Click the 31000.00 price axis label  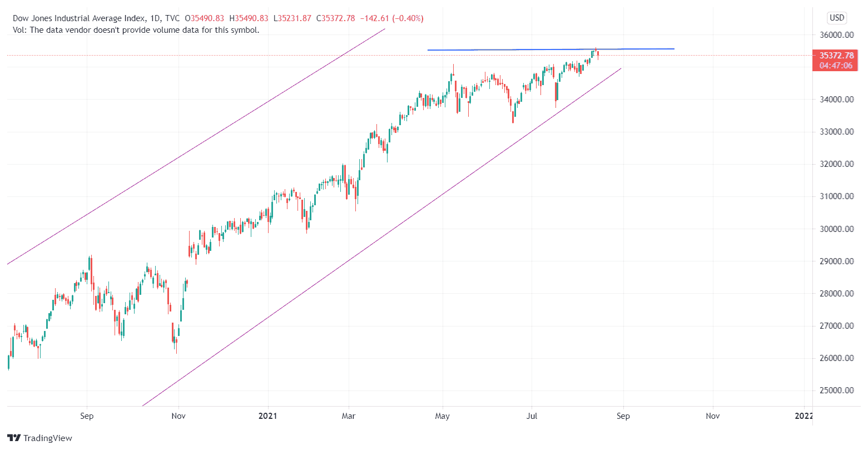[x=837, y=196]
